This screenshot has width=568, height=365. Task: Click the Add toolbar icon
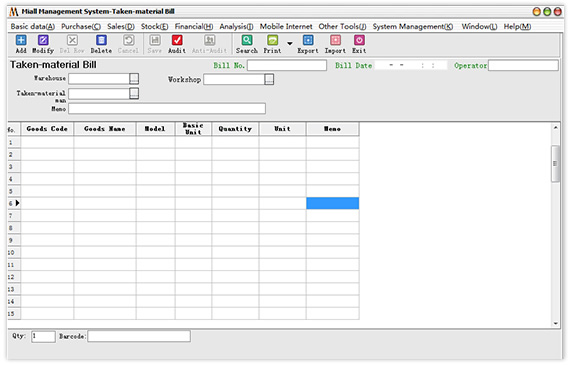(21, 40)
